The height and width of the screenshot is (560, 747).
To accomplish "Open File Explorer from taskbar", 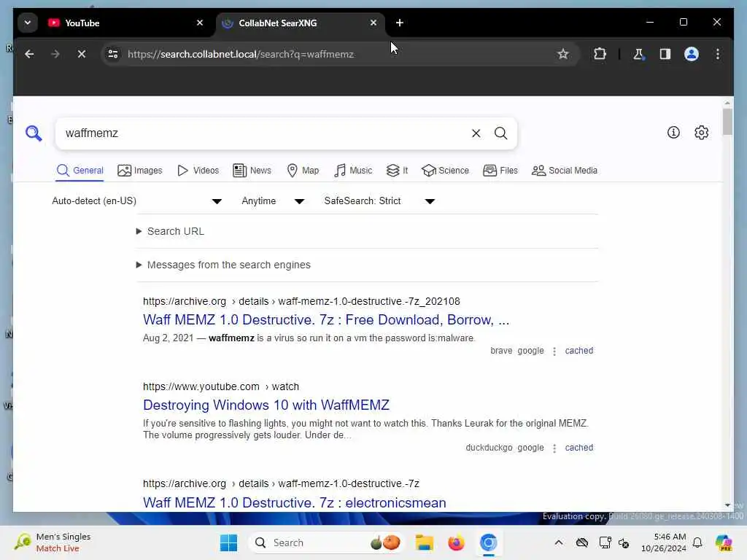I will point(424,542).
